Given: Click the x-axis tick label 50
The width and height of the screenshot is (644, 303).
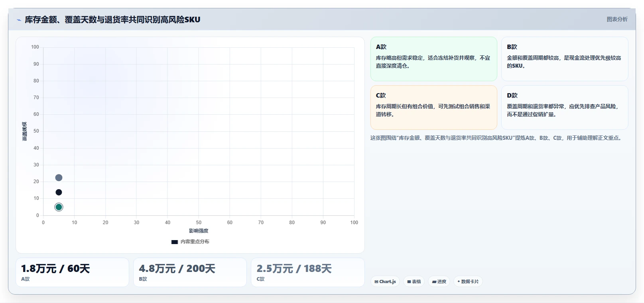Looking at the screenshot, I should [x=199, y=223].
